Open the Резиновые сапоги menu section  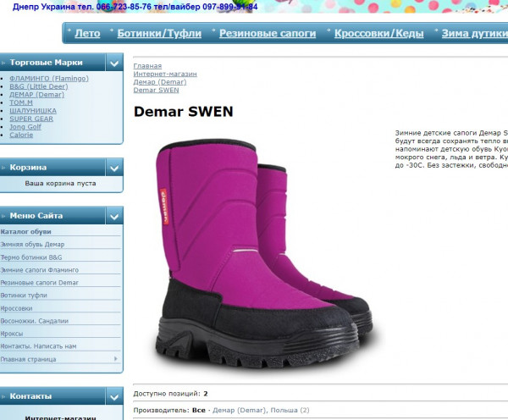(x=268, y=33)
